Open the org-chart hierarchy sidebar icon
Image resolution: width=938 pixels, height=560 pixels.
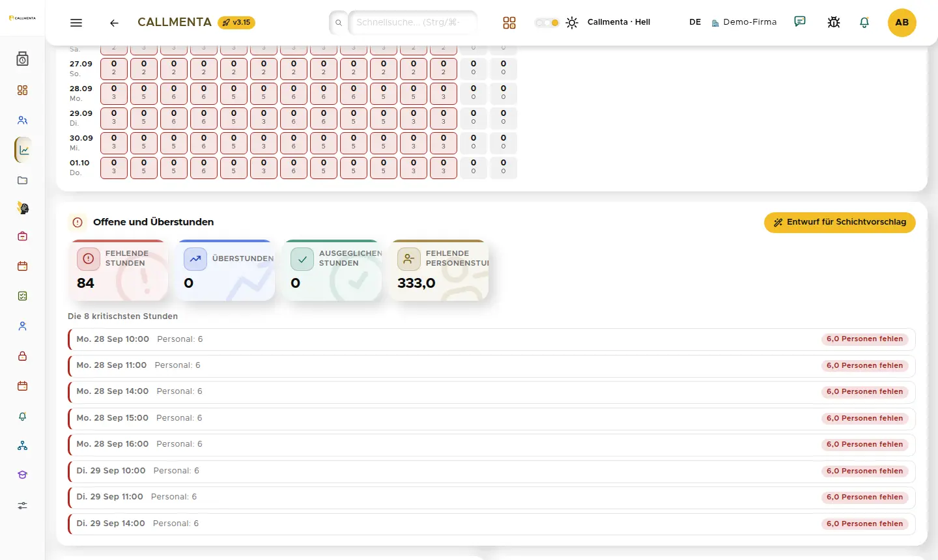click(23, 446)
